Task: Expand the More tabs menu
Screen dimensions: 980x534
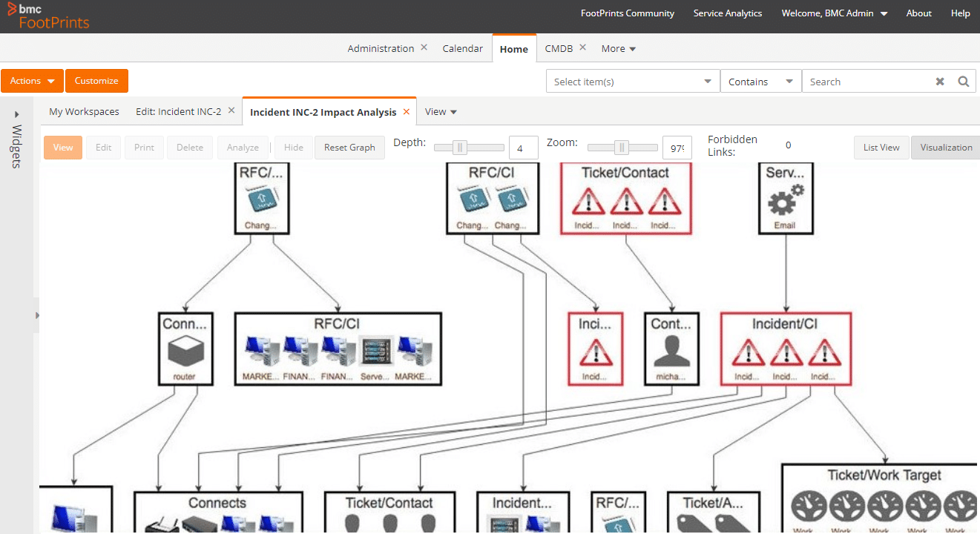Action: (x=619, y=48)
